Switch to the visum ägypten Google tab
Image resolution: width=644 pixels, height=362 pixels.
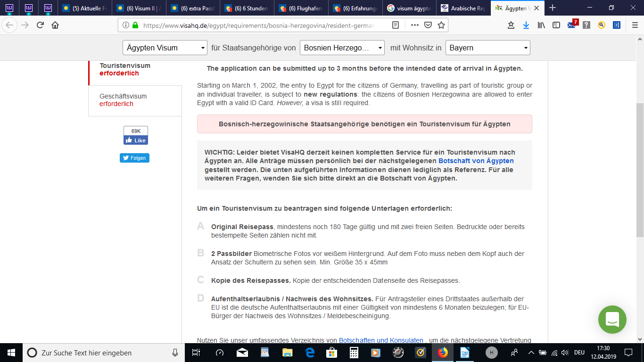pyautogui.click(x=408, y=8)
